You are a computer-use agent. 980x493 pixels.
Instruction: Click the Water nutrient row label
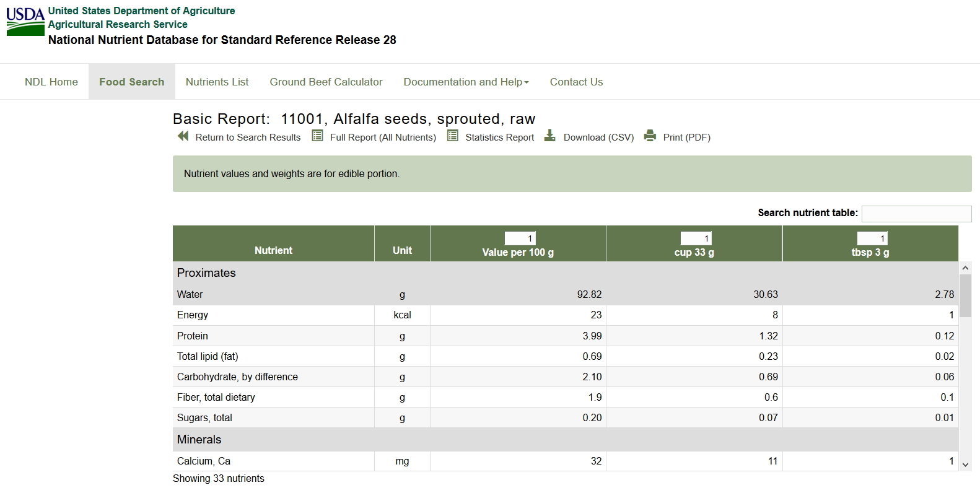pos(190,294)
